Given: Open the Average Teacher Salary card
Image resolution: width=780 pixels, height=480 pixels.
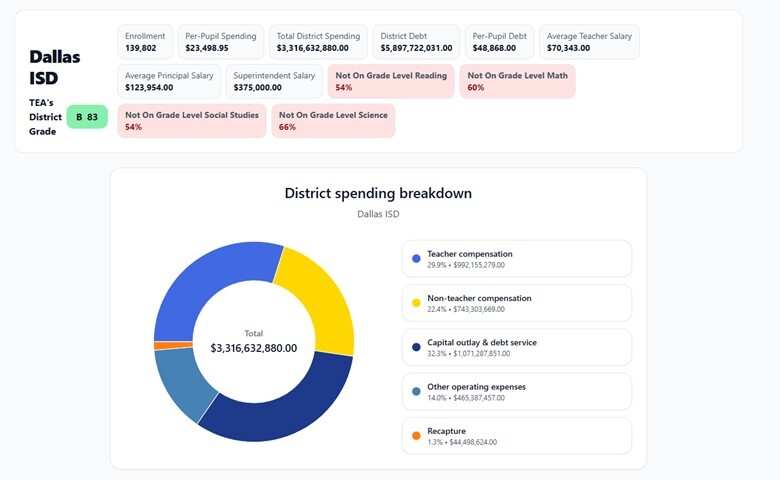Looking at the screenshot, I should click(589, 42).
